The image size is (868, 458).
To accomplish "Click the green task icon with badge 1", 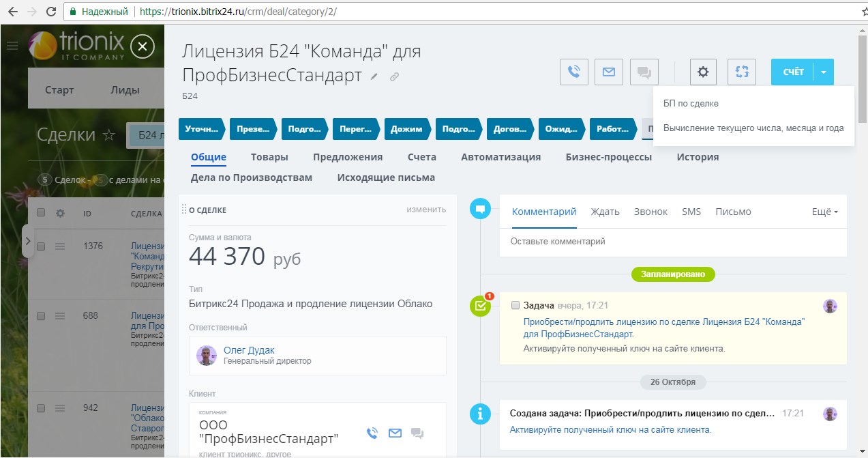I will click(x=481, y=306).
